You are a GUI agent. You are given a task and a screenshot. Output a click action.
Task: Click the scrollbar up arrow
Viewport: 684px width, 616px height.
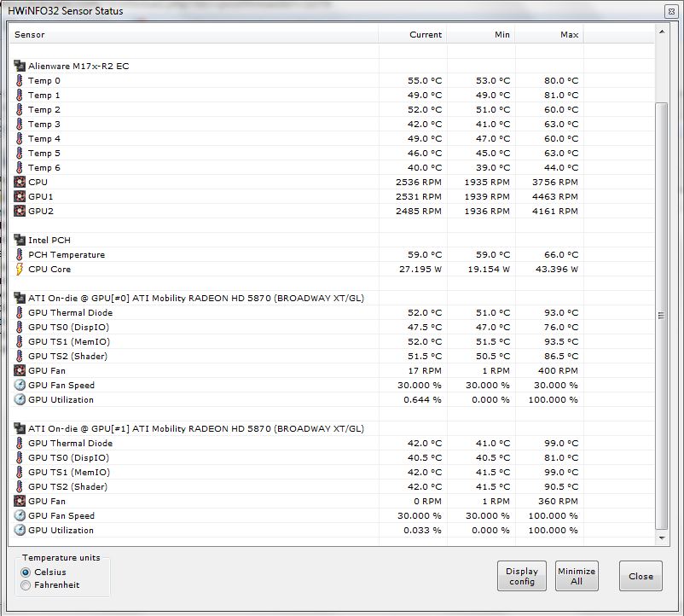click(x=662, y=32)
